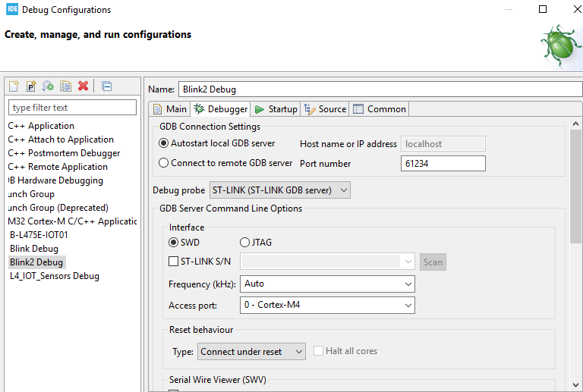583x392 pixels.
Task: Click the Host name localhost field
Action: pos(443,143)
